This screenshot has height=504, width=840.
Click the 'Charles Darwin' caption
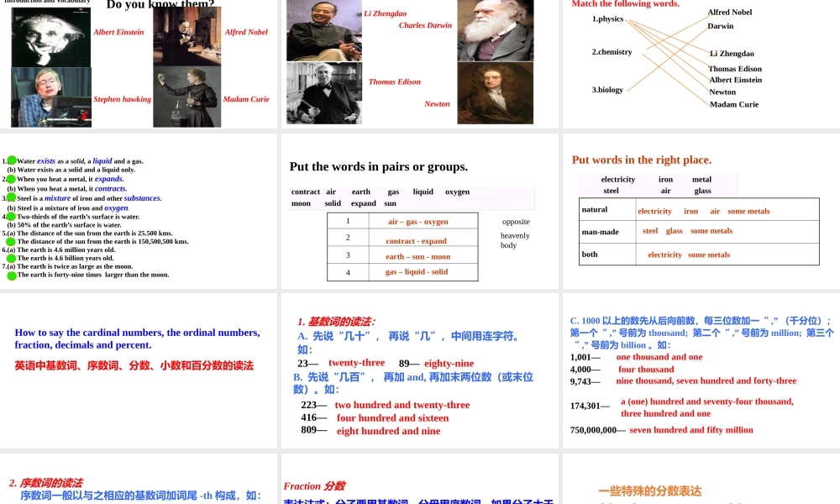tap(425, 25)
